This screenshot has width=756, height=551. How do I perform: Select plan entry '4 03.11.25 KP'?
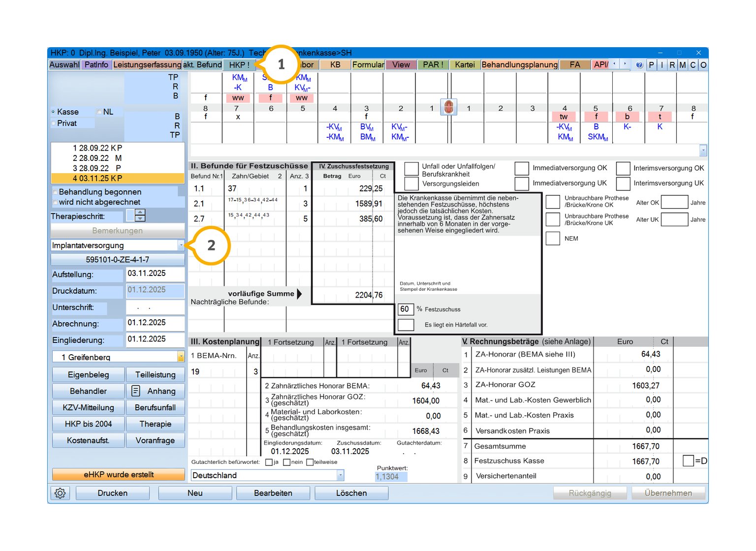click(x=118, y=178)
